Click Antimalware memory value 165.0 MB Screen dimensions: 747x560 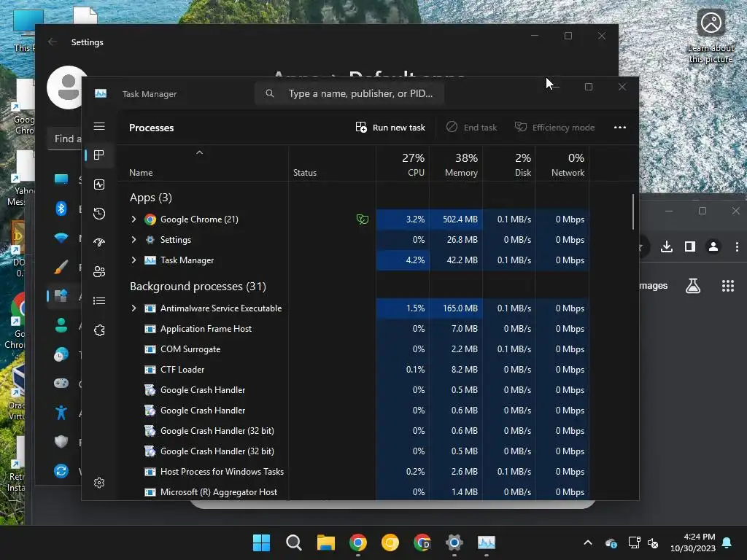tap(460, 308)
